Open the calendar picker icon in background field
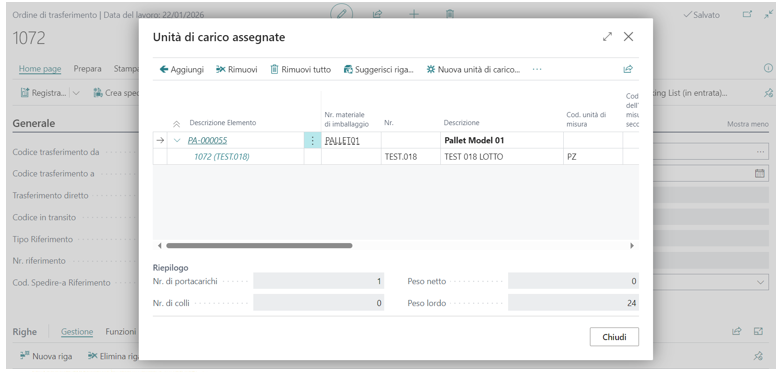 (x=760, y=174)
